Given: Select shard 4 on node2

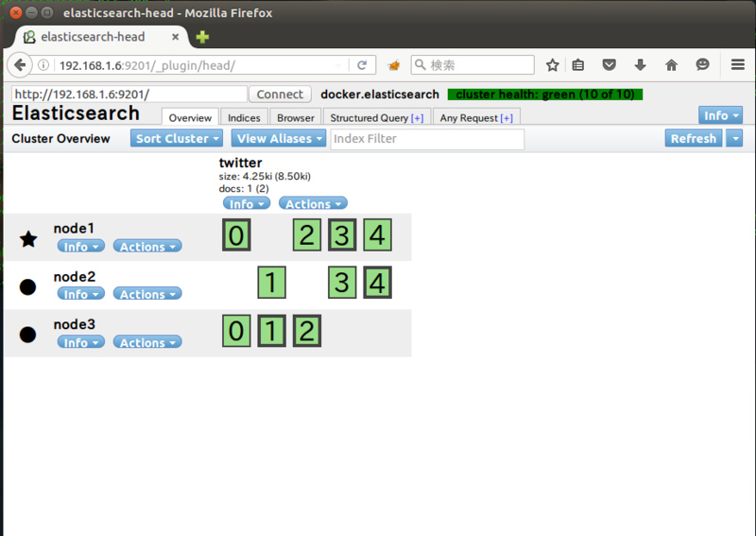Looking at the screenshot, I should [x=377, y=283].
